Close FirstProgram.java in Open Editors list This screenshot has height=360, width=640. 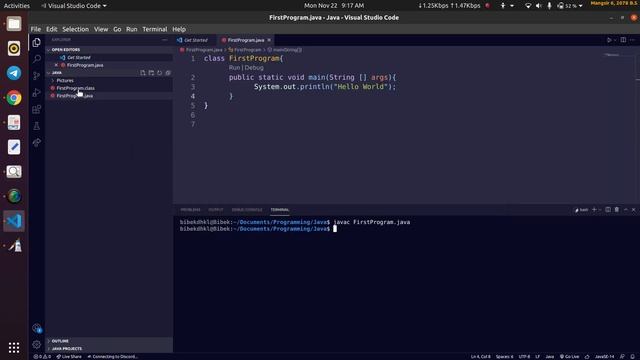coord(56,65)
